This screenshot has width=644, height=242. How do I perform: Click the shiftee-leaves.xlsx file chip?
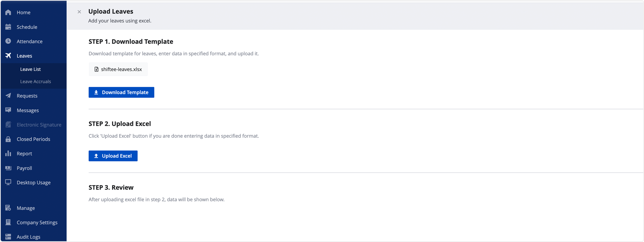(118, 69)
